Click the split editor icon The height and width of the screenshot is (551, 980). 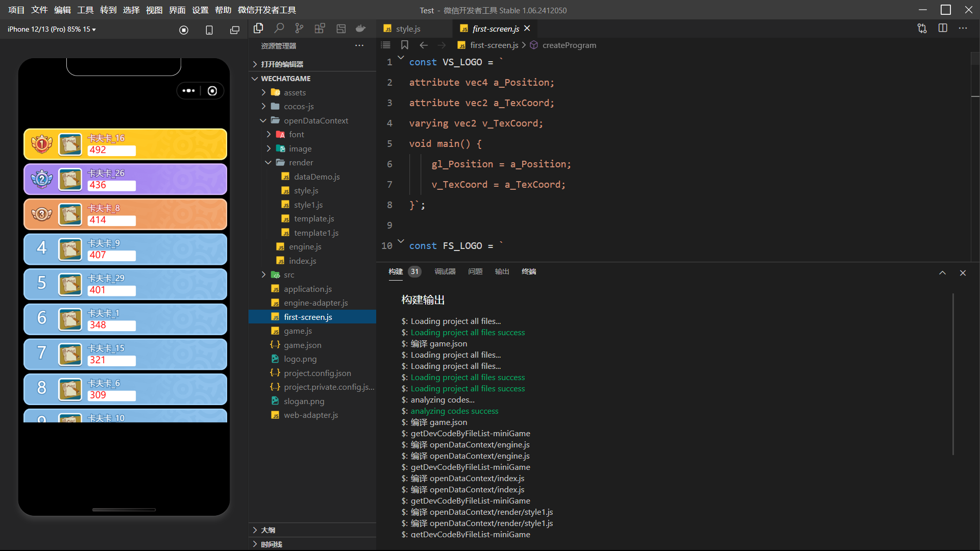click(x=943, y=29)
